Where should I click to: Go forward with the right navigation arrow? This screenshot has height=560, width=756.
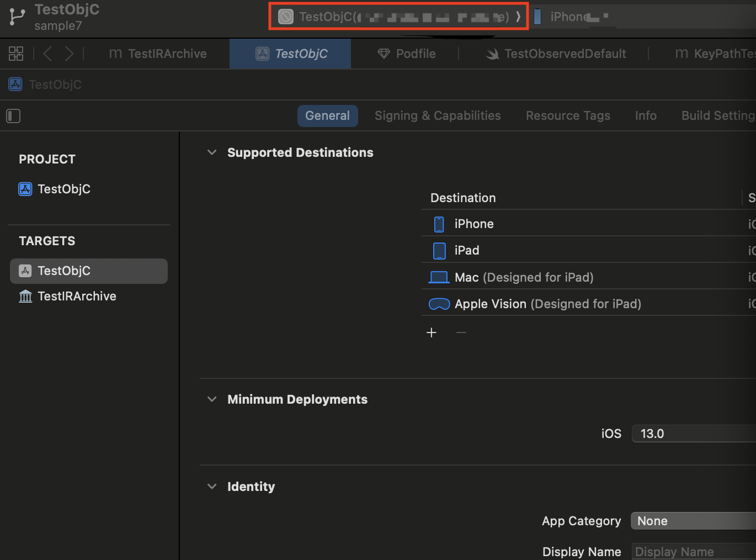pos(69,54)
